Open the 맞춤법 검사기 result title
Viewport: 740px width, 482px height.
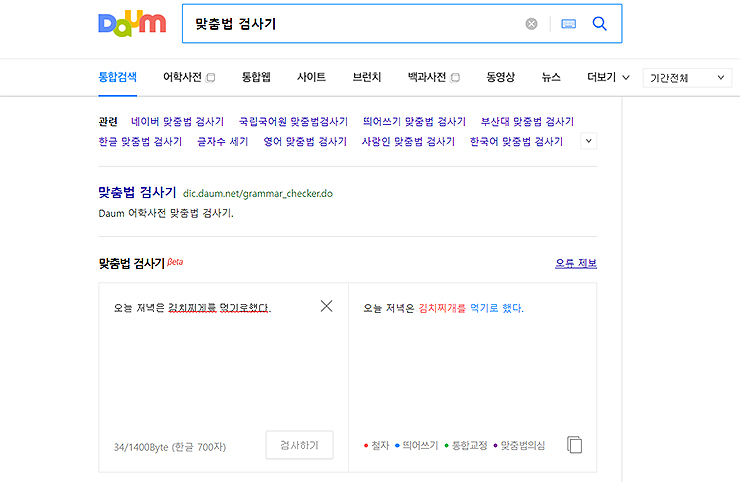coord(137,192)
